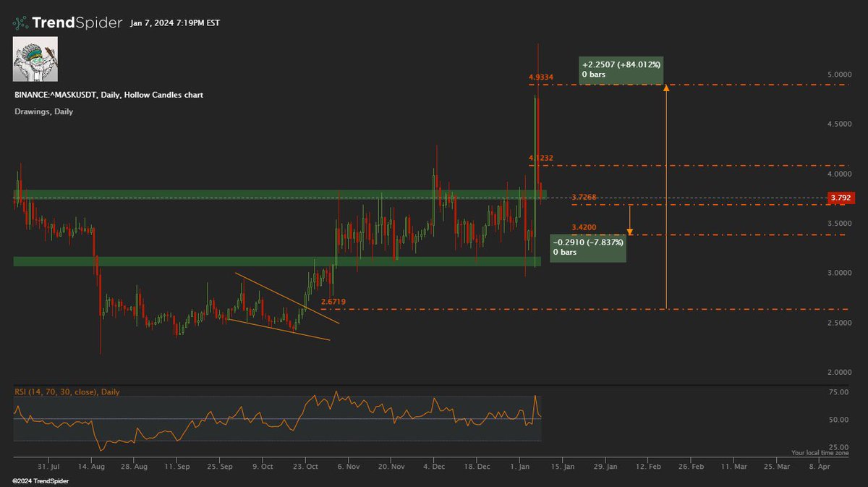Select the lower falling wedge trendline
This screenshot has height=487, width=868.
(x=278, y=329)
